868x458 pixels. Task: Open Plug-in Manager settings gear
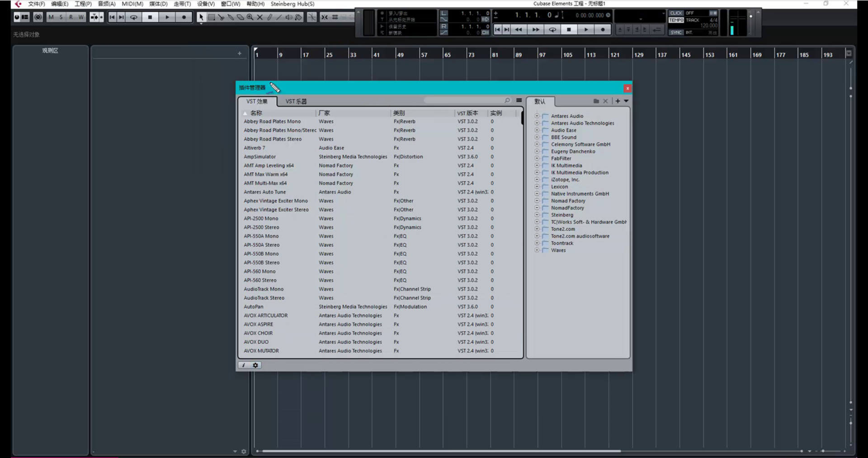(x=255, y=365)
